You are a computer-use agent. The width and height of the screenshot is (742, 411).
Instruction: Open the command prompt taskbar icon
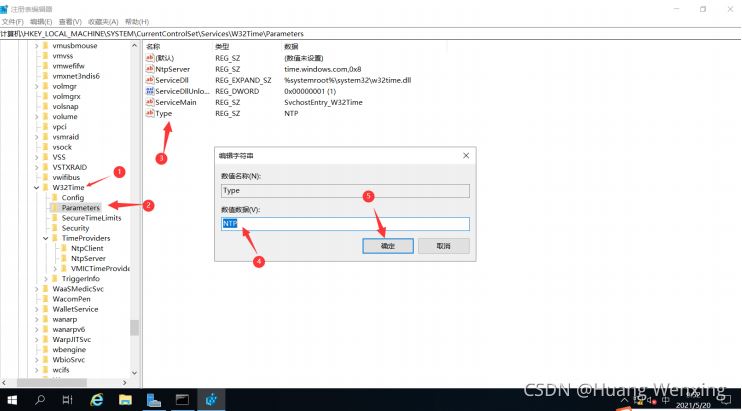(182, 400)
